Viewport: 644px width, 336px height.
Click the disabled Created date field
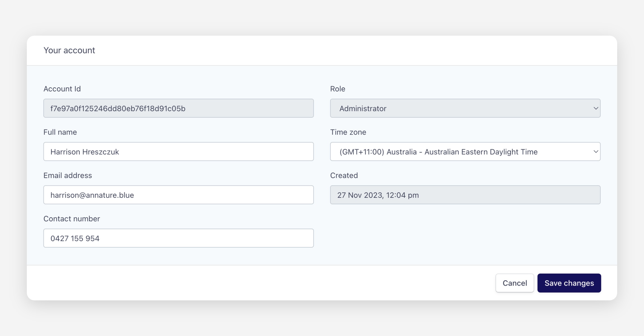(x=465, y=195)
